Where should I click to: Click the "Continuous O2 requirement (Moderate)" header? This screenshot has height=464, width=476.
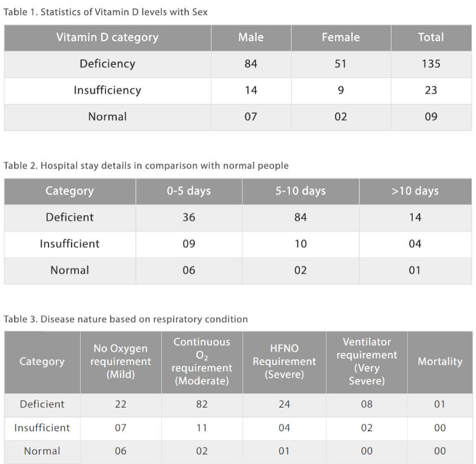(202, 361)
